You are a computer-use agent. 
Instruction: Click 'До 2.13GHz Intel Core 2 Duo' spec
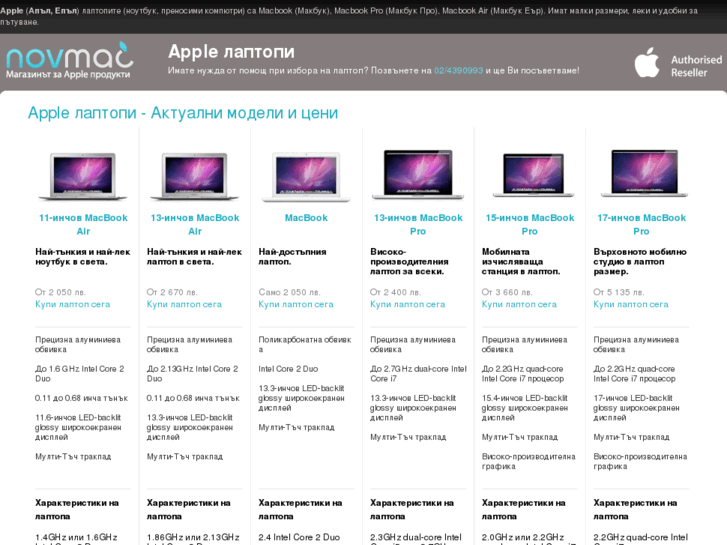tap(192, 373)
